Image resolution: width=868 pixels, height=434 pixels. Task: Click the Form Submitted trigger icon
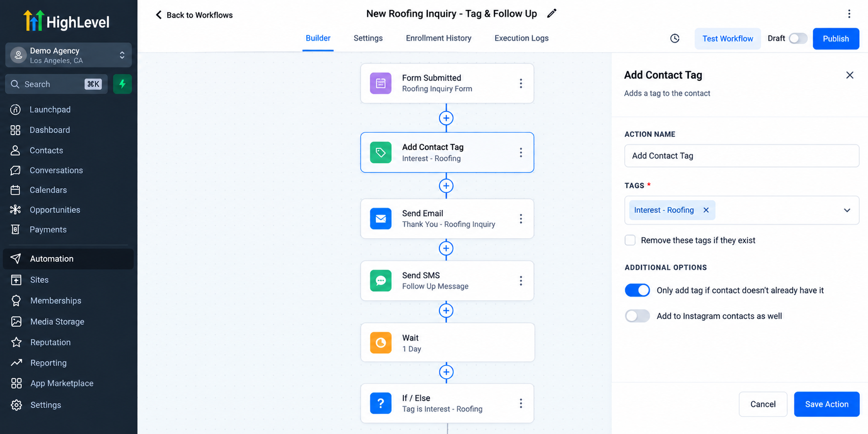click(x=381, y=83)
